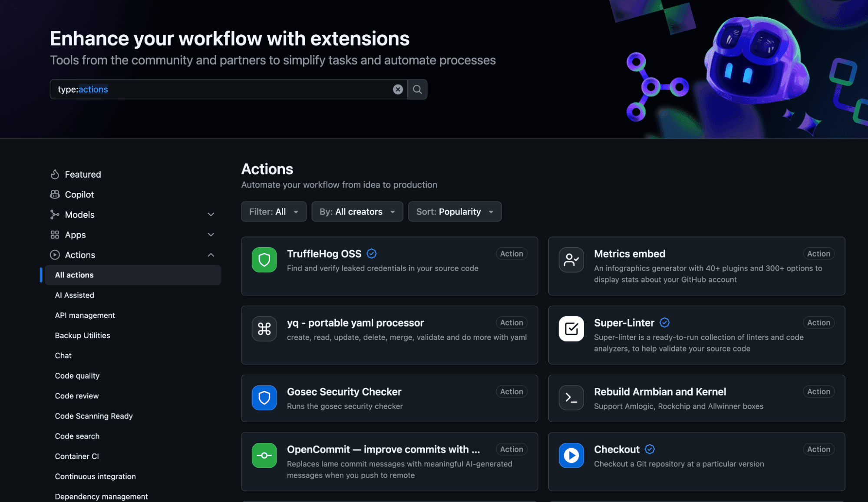This screenshot has width=868, height=502.
Task: Open the By: All creators dropdown
Action: (x=357, y=211)
